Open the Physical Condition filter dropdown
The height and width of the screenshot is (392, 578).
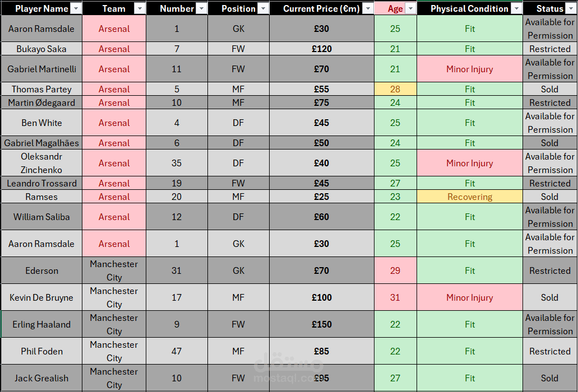[516, 8]
